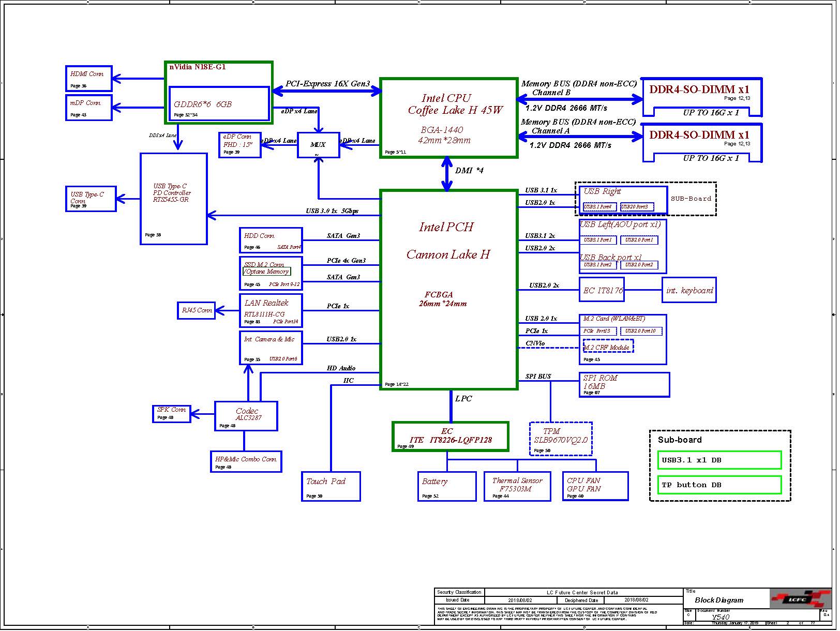840x631 pixels.
Task: Click the IIC label
Action: point(349,381)
